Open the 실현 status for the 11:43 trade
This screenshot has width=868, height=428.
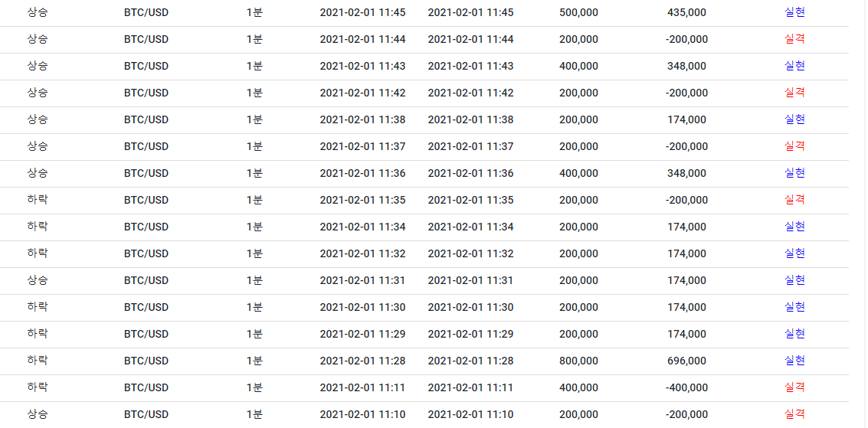tap(794, 66)
